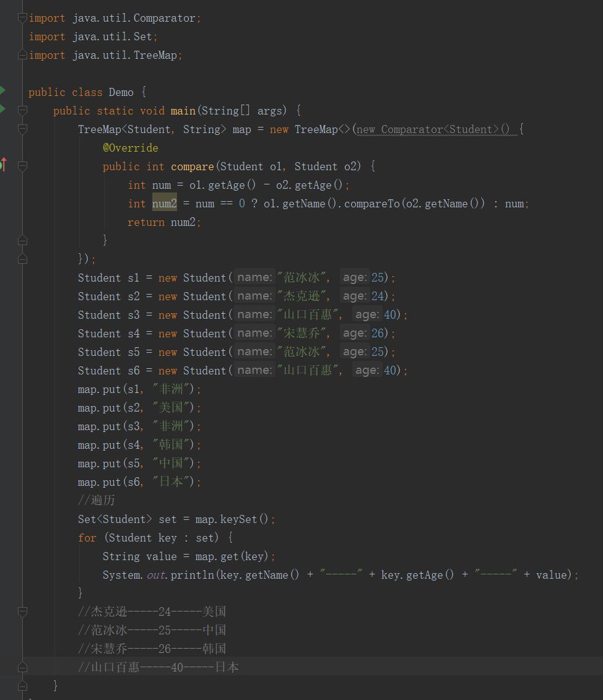This screenshot has width=603, height=700.
Task: Collapse the compare method fold marker
Action: pos(22,166)
